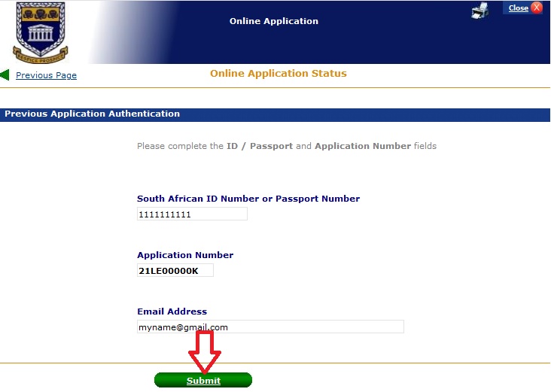Open the Close link in header
551x392 pixels.
[x=519, y=8]
